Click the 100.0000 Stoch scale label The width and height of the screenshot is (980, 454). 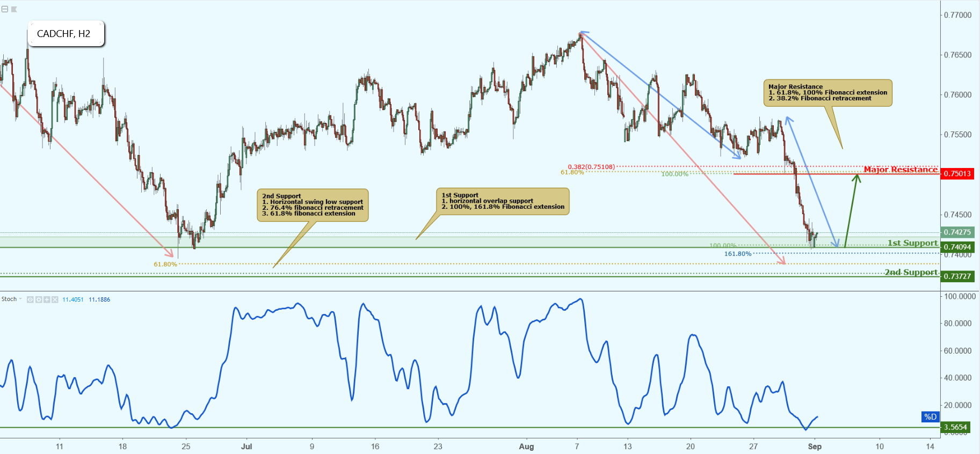tap(960, 296)
